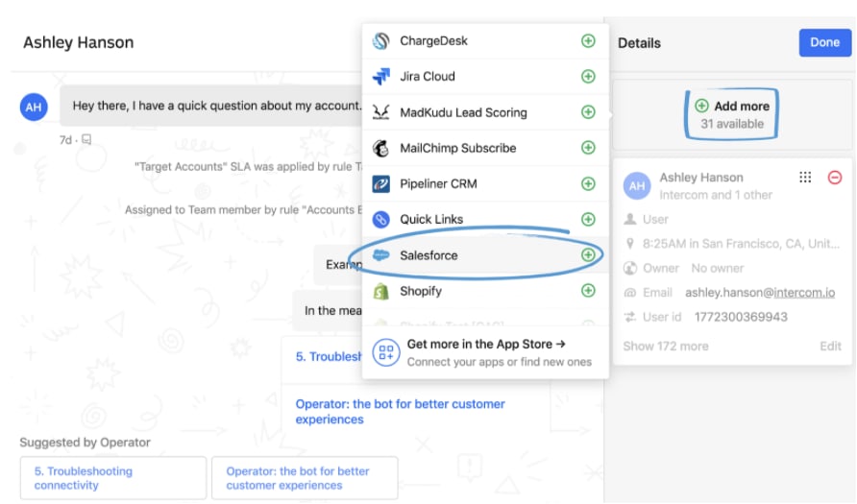The width and height of the screenshot is (857, 504).
Task: Click 'Suggested by Operator' label
Action: 85,443
